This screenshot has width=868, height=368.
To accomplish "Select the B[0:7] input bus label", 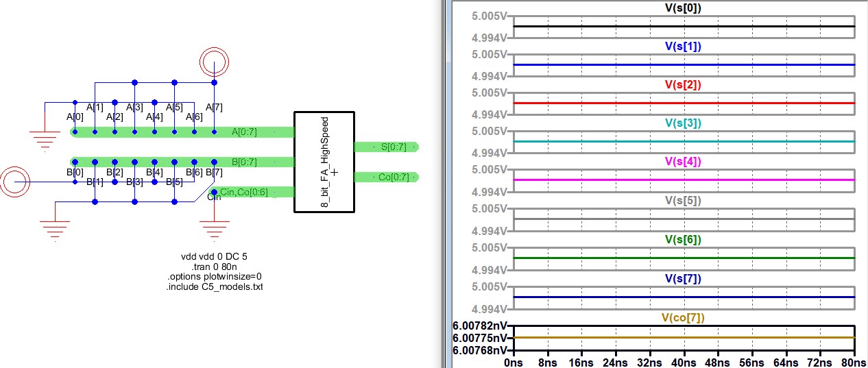I will pyautogui.click(x=244, y=162).
